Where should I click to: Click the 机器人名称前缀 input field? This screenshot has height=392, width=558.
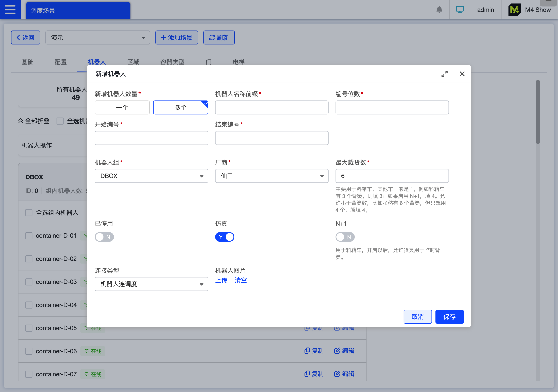point(271,107)
